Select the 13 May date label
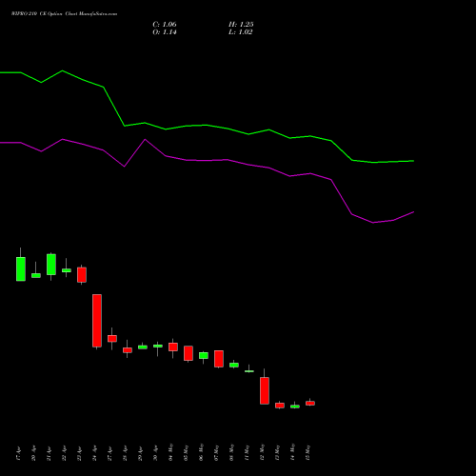 tap(278, 452)
